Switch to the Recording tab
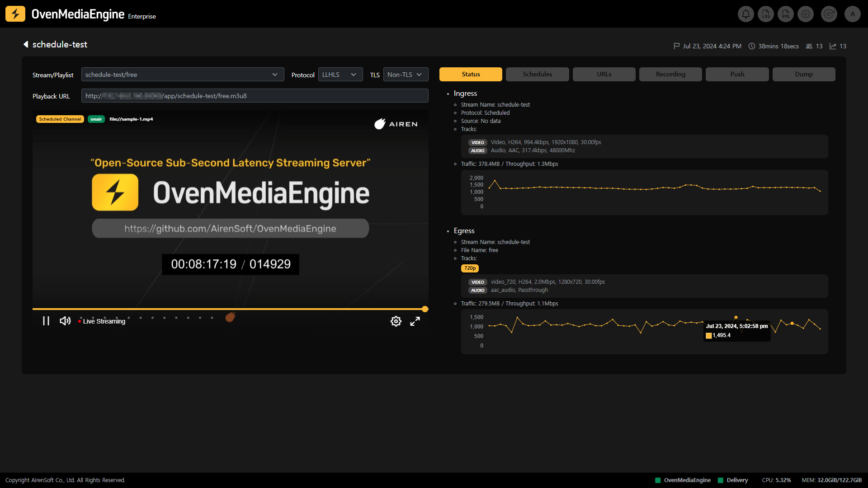The image size is (868, 488). tap(670, 74)
